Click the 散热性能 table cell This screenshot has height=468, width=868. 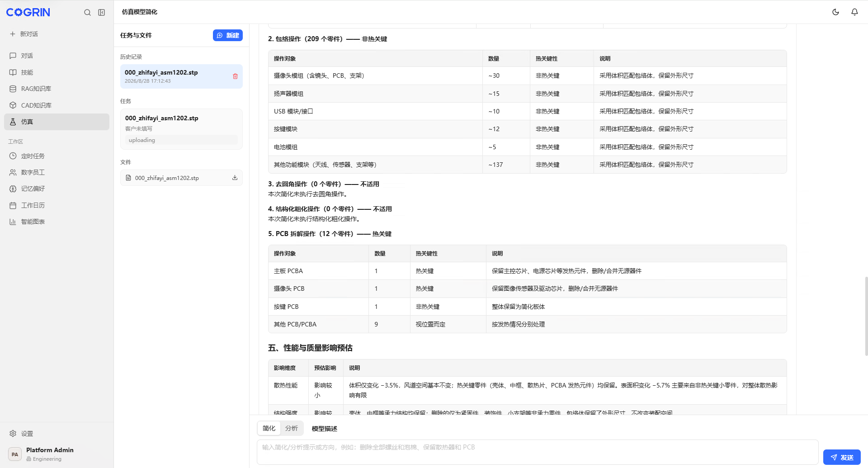tap(288, 390)
